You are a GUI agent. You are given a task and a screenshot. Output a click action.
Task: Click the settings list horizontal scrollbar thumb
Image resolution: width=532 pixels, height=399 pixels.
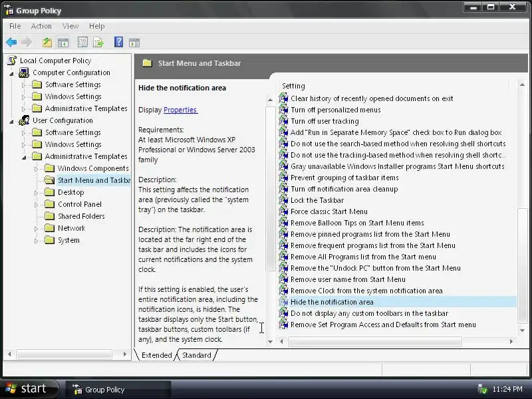pos(375,342)
